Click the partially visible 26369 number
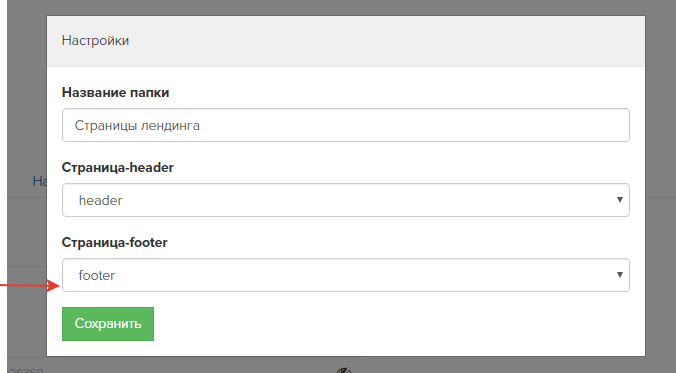 (x=26, y=370)
